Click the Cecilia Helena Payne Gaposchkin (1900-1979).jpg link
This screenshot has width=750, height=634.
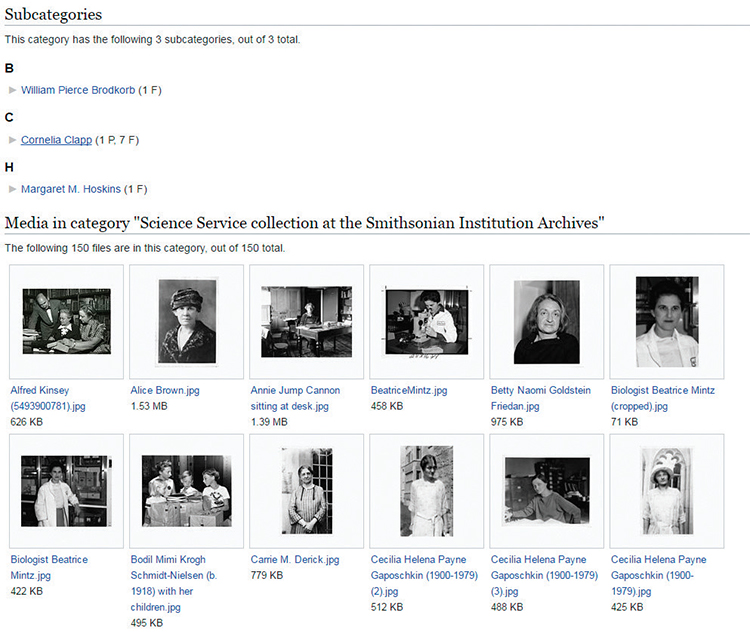click(x=659, y=576)
